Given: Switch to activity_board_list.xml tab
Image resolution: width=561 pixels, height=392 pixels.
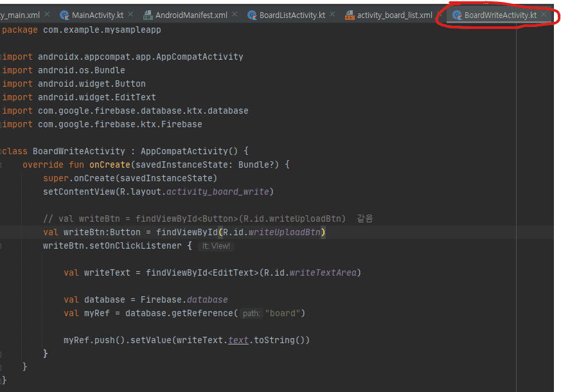Looking at the screenshot, I should coord(395,15).
